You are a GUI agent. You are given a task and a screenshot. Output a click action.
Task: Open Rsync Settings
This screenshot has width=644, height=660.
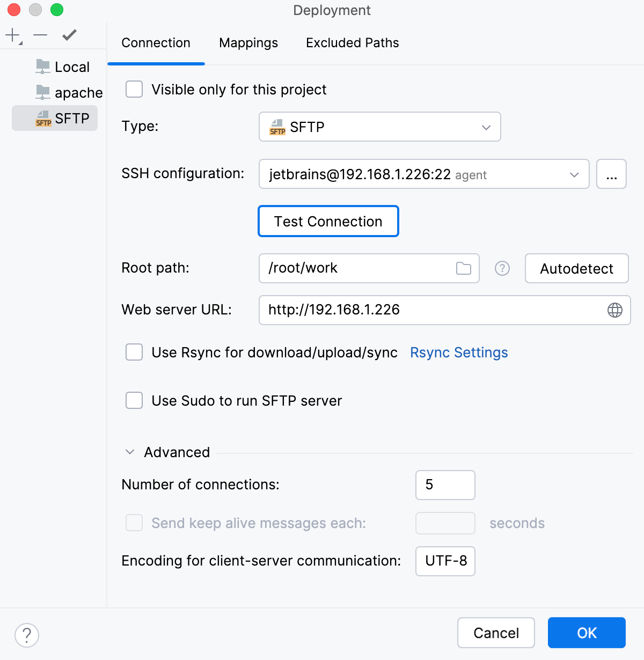coord(458,353)
